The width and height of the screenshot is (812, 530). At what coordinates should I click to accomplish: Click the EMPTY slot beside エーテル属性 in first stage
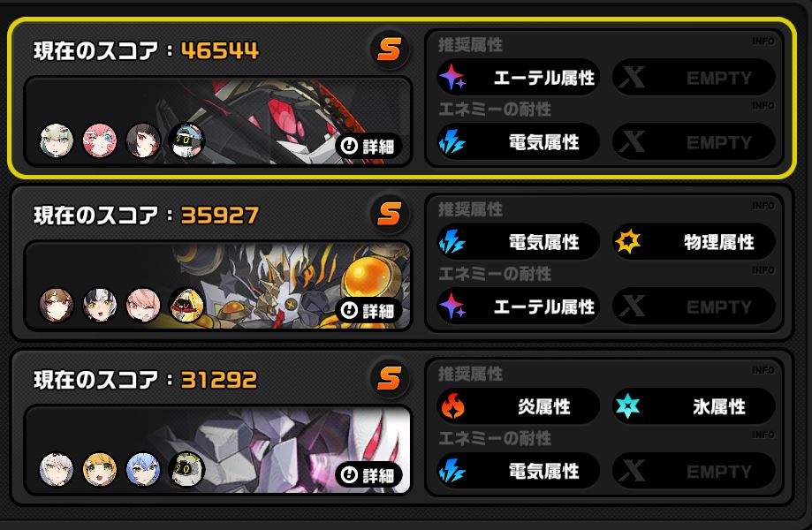click(694, 78)
